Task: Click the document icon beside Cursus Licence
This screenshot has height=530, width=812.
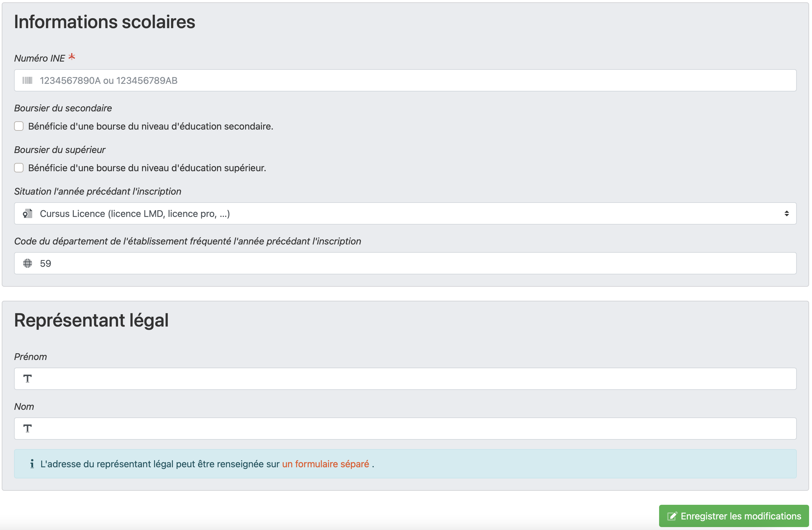Action: click(28, 213)
